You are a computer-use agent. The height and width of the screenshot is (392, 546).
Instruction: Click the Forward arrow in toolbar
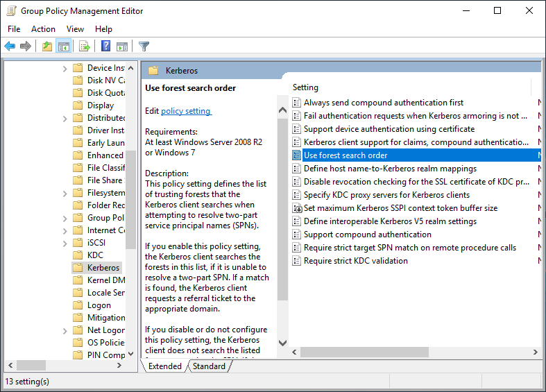[x=26, y=46]
